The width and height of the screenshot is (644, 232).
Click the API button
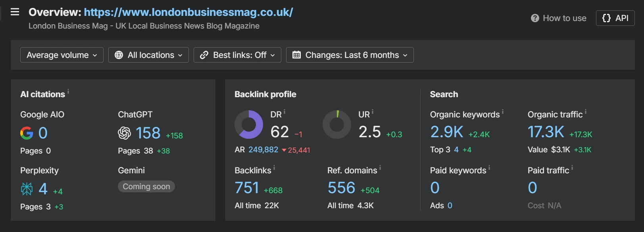[x=615, y=18]
